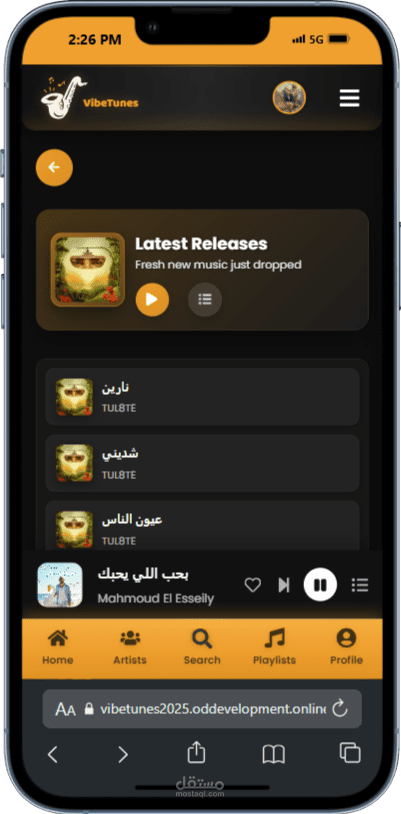Go to the Home tab
The width and height of the screenshot is (401, 814).
point(58,647)
